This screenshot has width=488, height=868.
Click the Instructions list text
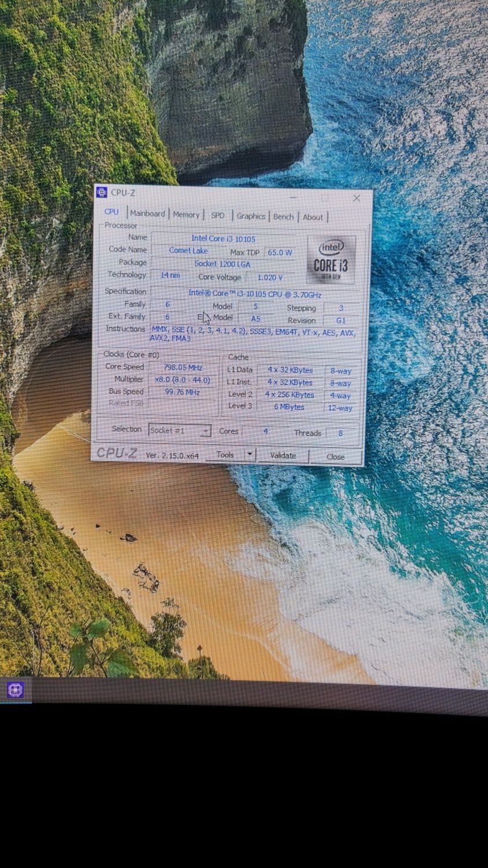click(x=253, y=334)
